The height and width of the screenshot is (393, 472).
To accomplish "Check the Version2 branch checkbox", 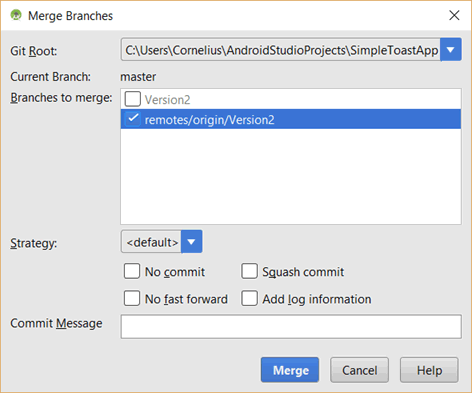I will point(133,99).
